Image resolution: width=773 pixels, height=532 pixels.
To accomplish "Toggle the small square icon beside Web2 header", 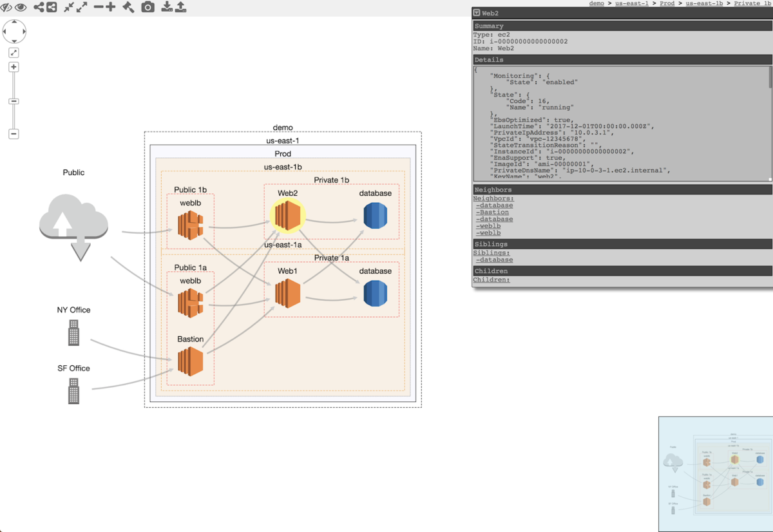I will (477, 12).
